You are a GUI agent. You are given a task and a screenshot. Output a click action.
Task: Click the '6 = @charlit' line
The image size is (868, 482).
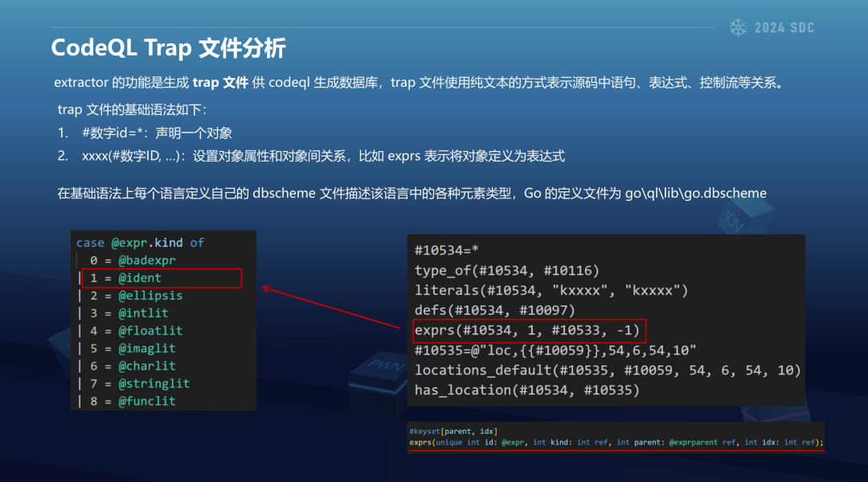(x=133, y=366)
